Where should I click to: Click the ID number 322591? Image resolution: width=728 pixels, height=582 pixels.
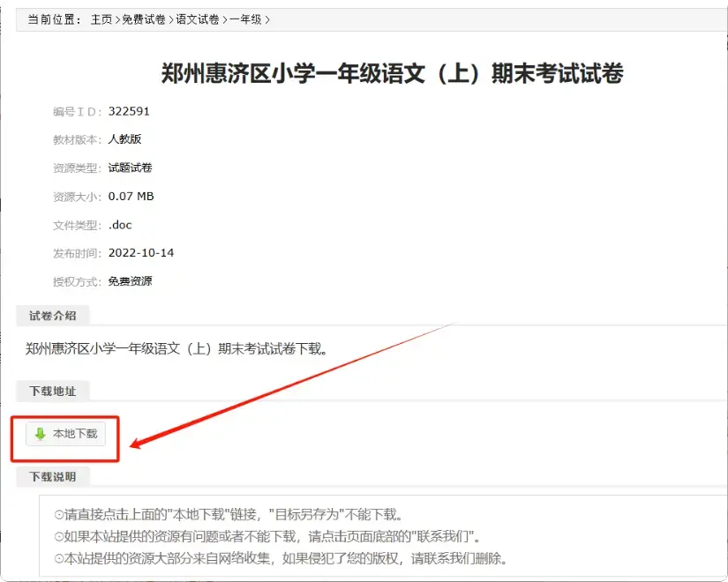(x=131, y=110)
